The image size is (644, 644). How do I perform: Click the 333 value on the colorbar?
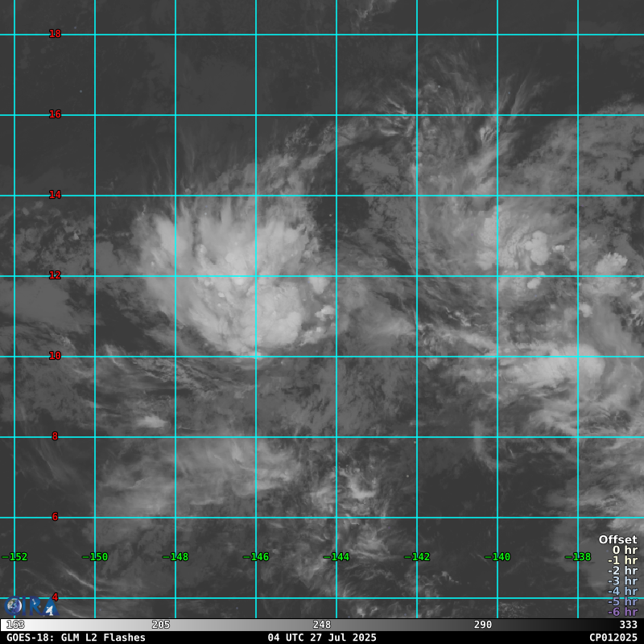(628, 625)
